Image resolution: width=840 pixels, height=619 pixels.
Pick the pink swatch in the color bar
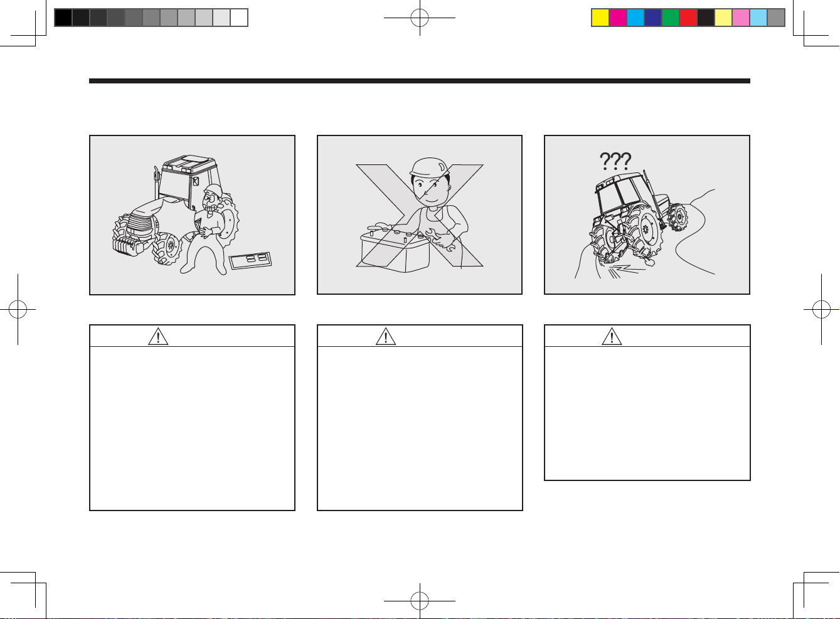[741, 18]
